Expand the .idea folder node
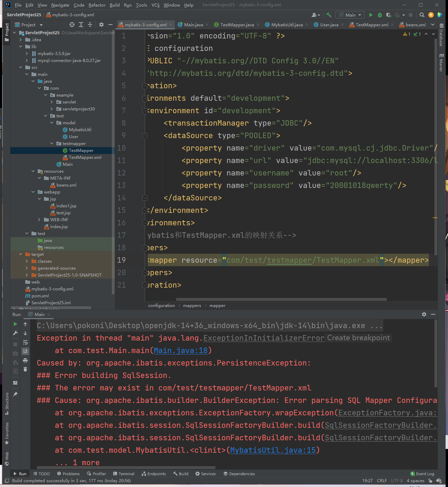 coord(21,39)
